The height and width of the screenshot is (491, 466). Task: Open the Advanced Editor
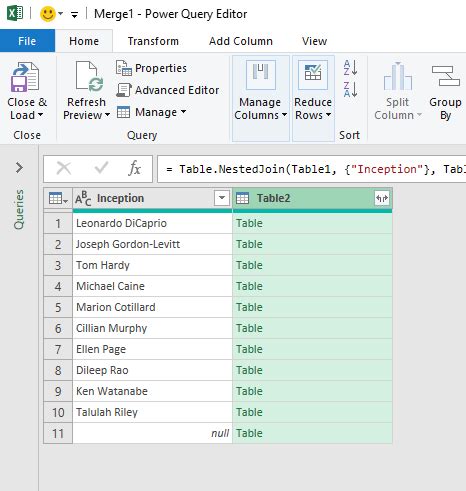coord(168,90)
